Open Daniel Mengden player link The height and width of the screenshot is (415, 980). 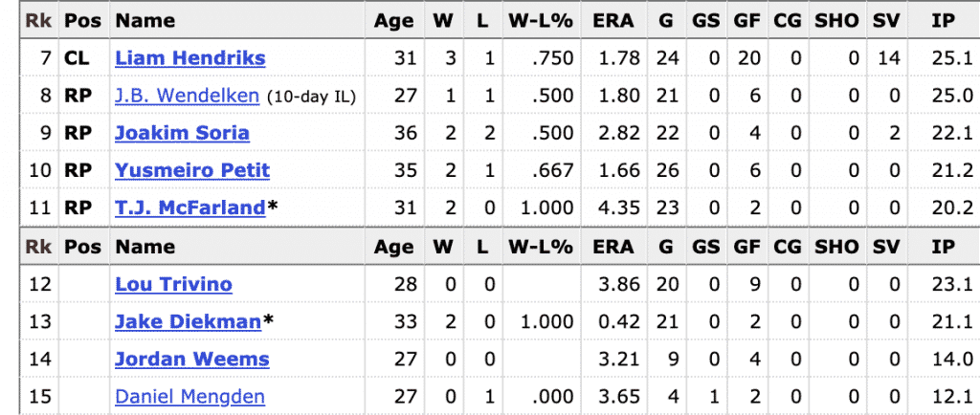189,397
